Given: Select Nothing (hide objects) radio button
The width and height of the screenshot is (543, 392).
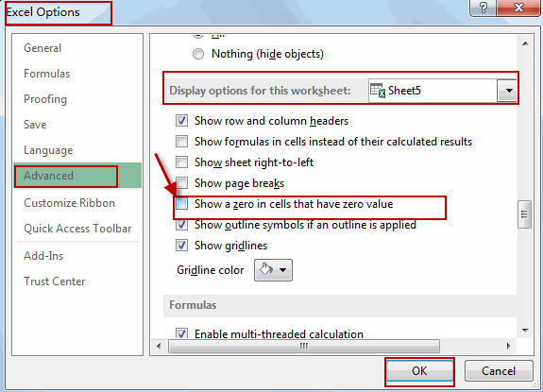Looking at the screenshot, I should [x=198, y=54].
